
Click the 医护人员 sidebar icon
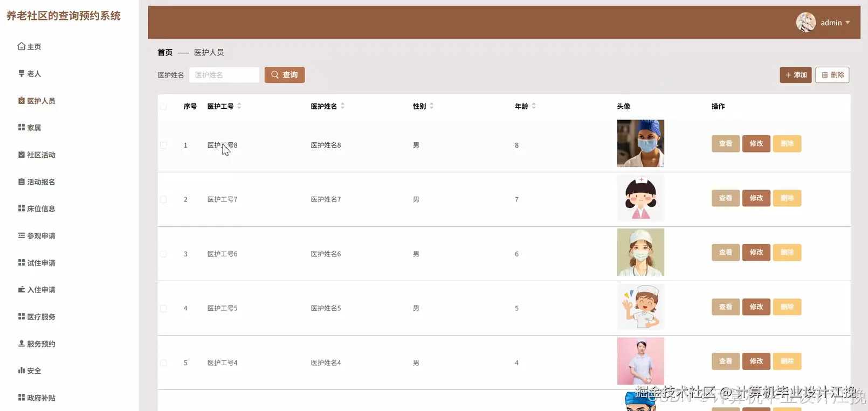tap(21, 101)
